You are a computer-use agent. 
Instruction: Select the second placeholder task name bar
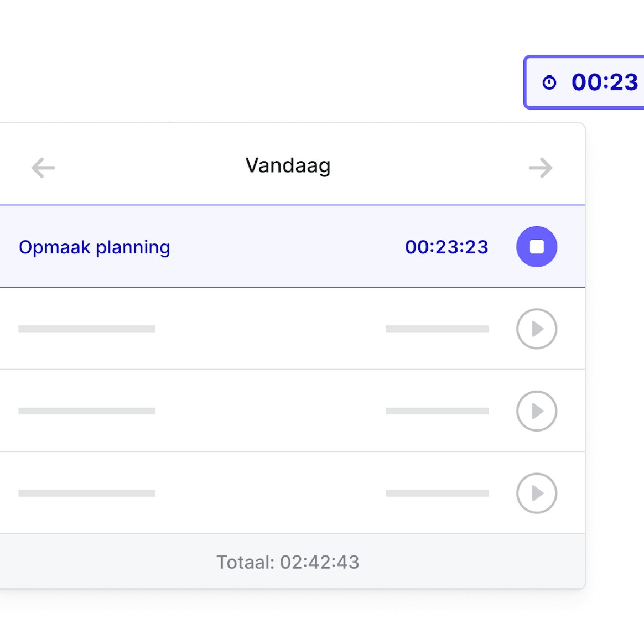coord(87,411)
